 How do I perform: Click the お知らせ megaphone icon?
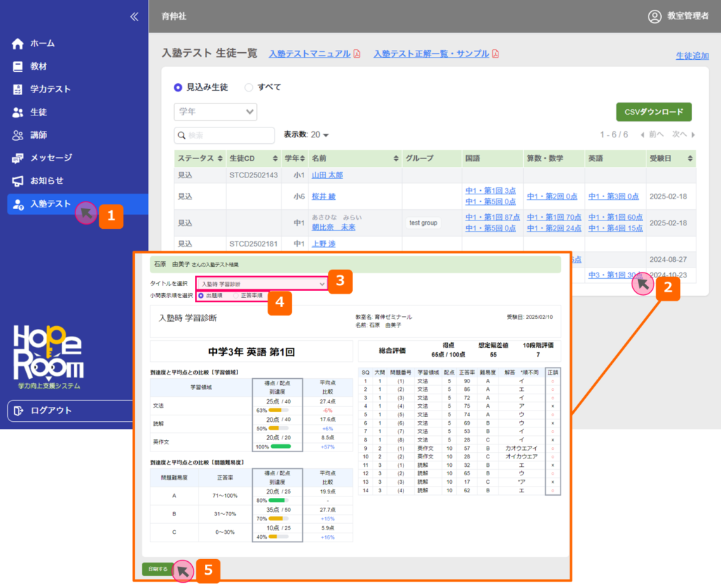click(x=18, y=181)
